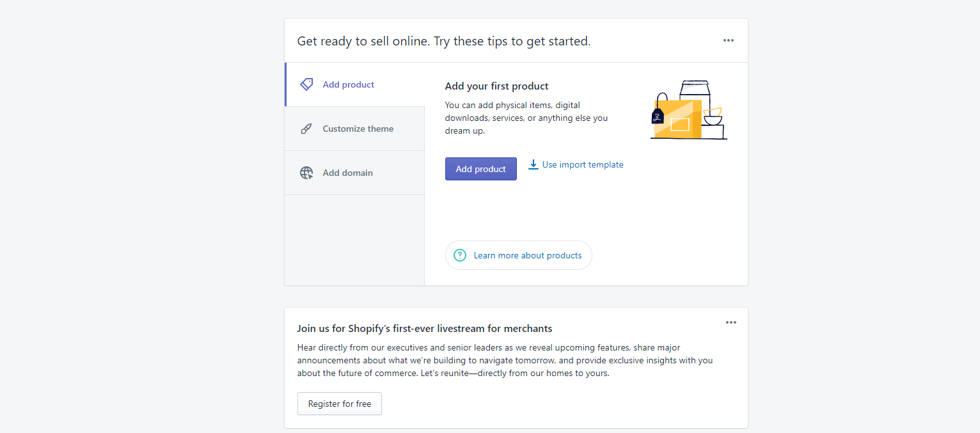Switch to the Customize theme tab
Screen dimensions: 980x433
[x=358, y=129]
